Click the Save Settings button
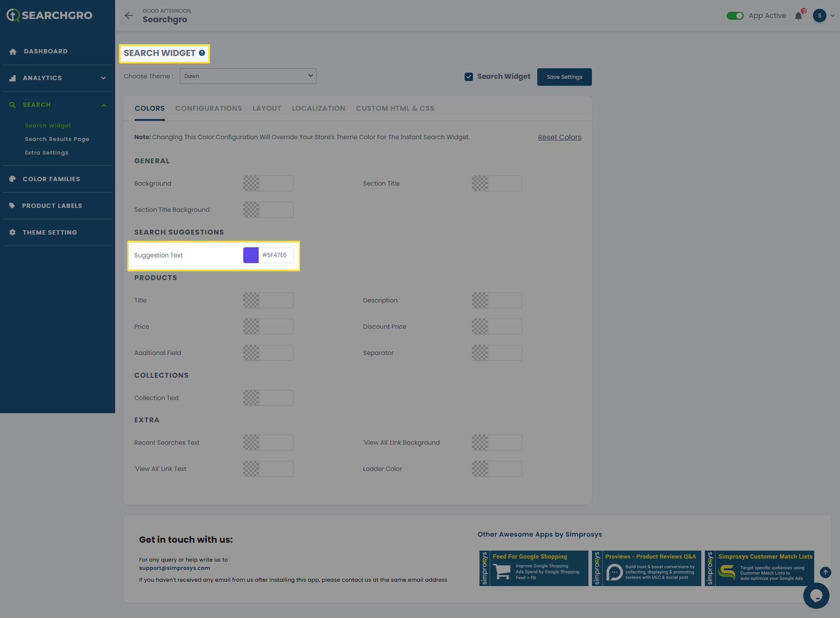The height and width of the screenshot is (618, 840). pos(564,77)
